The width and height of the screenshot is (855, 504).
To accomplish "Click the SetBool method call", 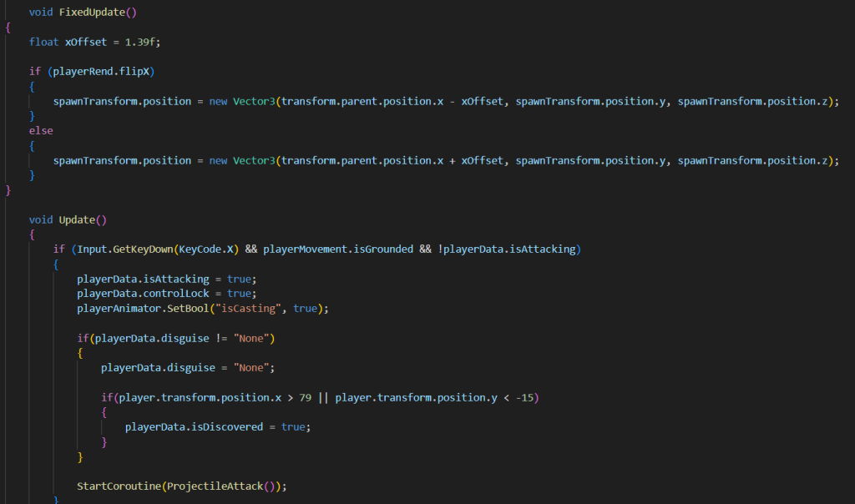I will [200, 309].
